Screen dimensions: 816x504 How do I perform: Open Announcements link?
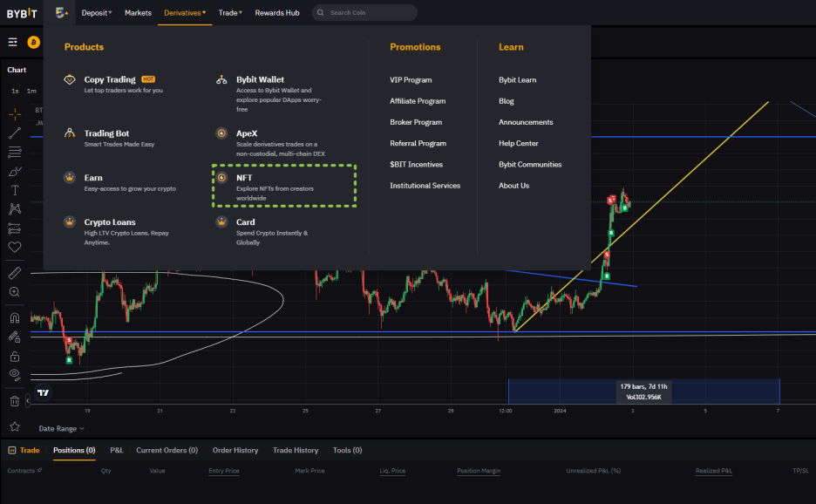[x=526, y=122]
